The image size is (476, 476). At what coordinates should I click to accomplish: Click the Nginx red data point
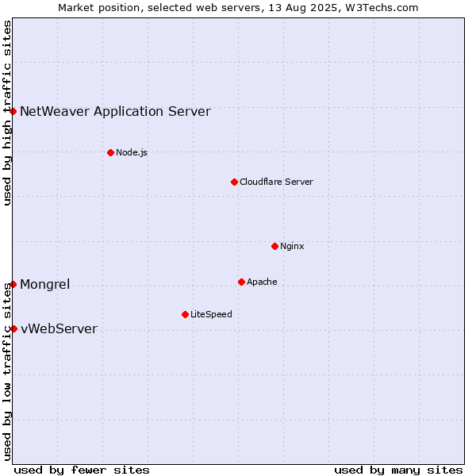[x=274, y=246]
